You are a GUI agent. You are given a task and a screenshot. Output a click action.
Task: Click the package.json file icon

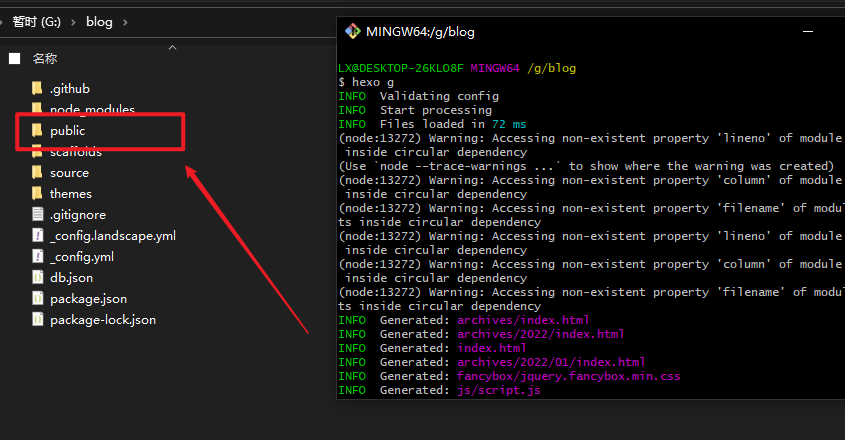pyautogui.click(x=38, y=299)
